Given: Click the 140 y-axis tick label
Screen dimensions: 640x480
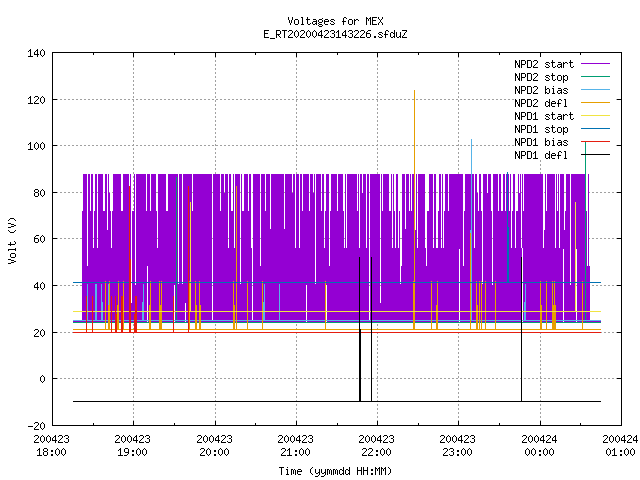Looking at the screenshot, I should click(x=36, y=53).
